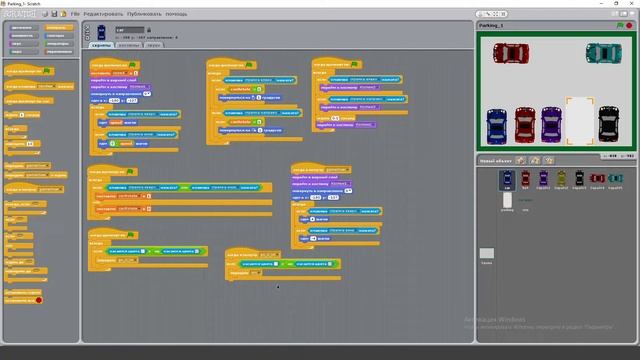
Task: Open variable dropdown in first script's set block
Action: coord(120,73)
